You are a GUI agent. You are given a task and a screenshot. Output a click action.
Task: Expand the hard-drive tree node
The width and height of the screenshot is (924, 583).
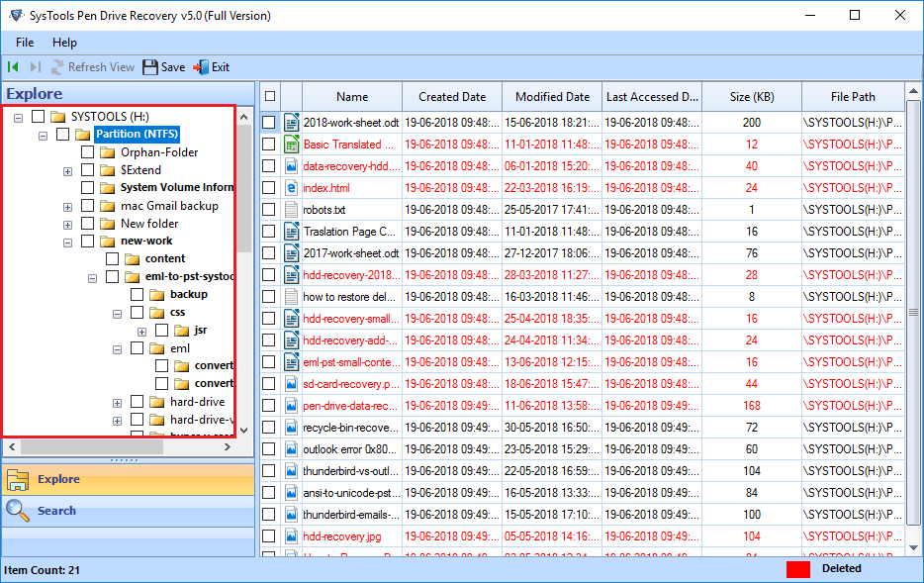click(117, 402)
